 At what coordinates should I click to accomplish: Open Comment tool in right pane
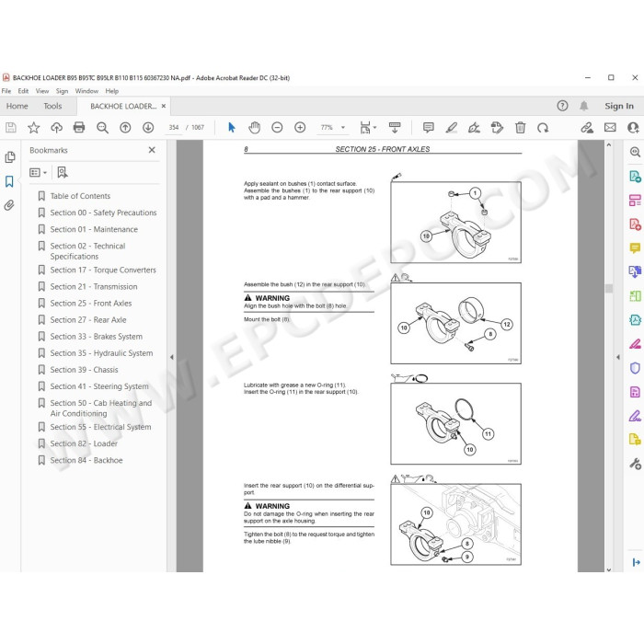click(635, 248)
